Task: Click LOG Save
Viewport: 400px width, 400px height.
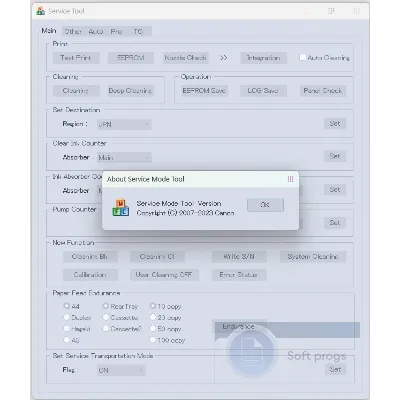Action: tap(263, 91)
